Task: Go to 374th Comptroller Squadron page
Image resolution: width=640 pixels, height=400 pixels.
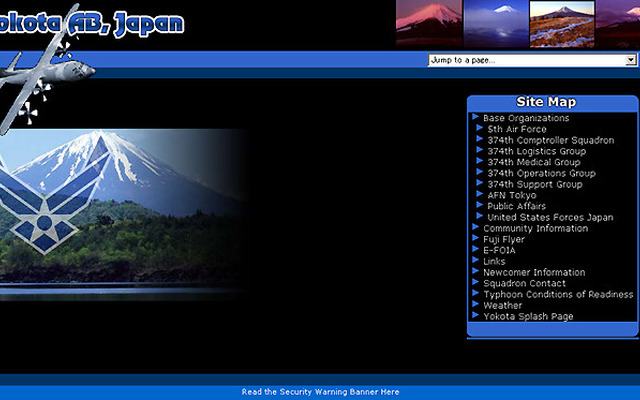Action: [551, 140]
